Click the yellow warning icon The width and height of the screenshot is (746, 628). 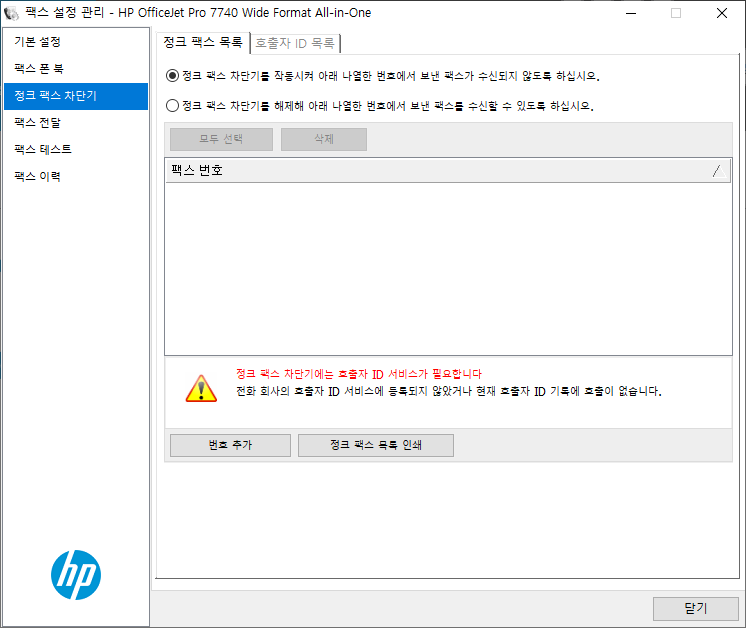[201, 388]
